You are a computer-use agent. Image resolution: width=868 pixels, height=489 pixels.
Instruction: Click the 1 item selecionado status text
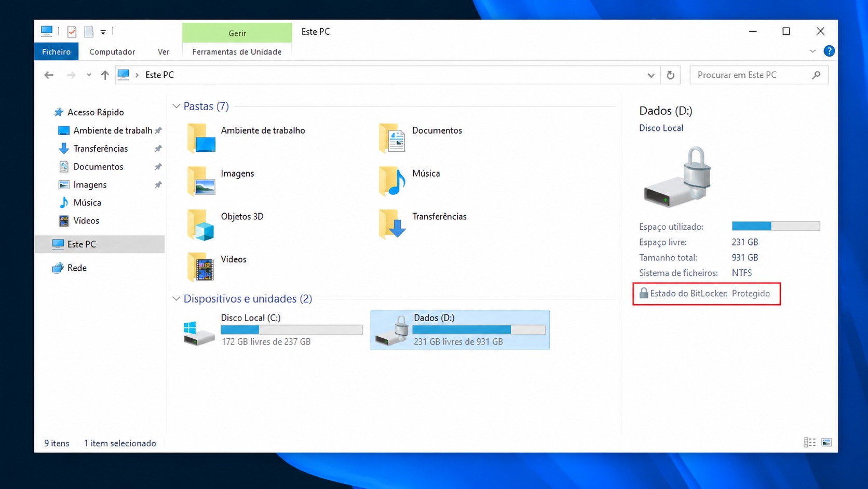coord(120,443)
